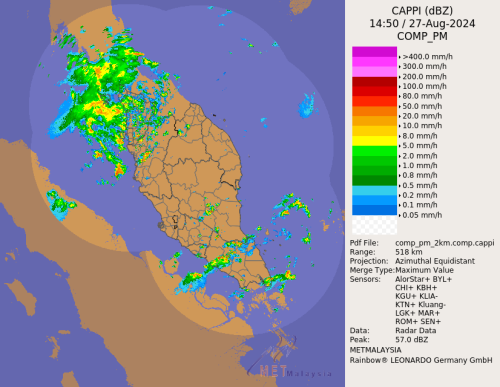
Task: Click the 14:50 / 27-Aug-2024 timestamp
Action: click(422, 23)
